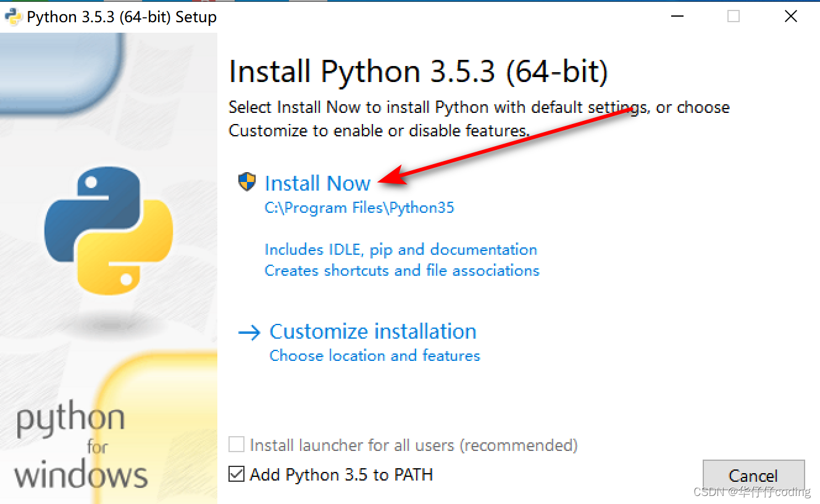This screenshot has width=820, height=504.
Task: Toggle Add Python 3.5 to PATH checkbox
Action: (x=236, y=474)
